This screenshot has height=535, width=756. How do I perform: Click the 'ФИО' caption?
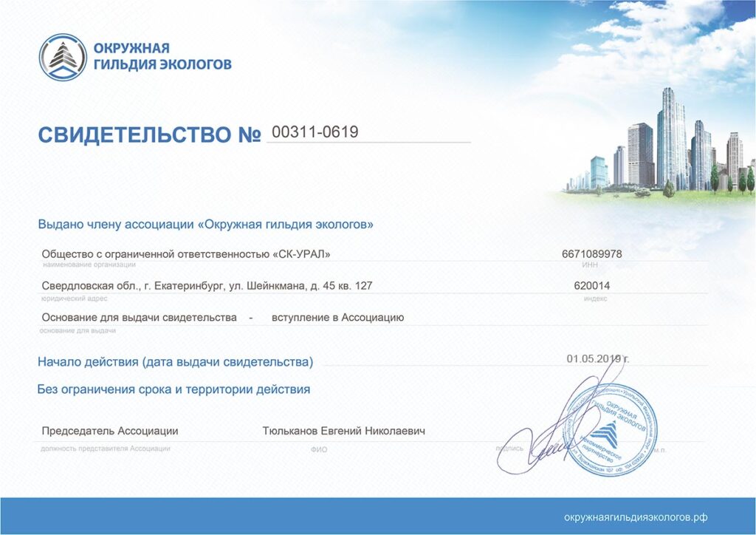pos(319,449)
